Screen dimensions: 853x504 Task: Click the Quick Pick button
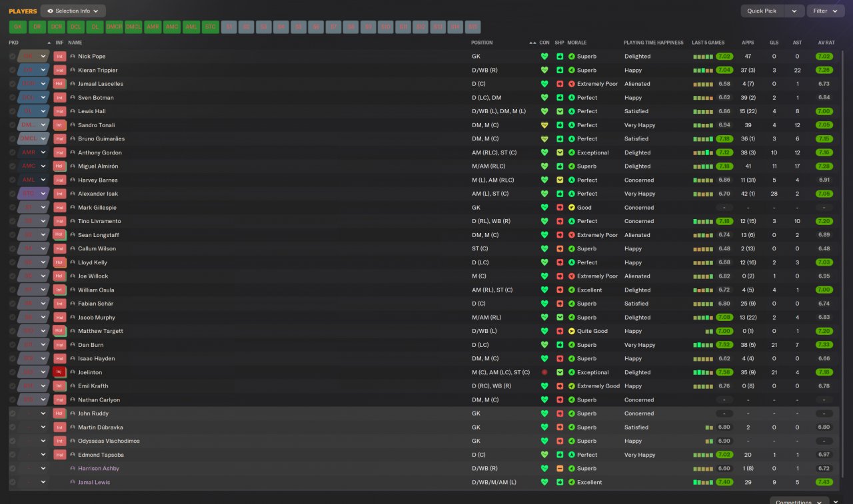click(x=762, y=11)
